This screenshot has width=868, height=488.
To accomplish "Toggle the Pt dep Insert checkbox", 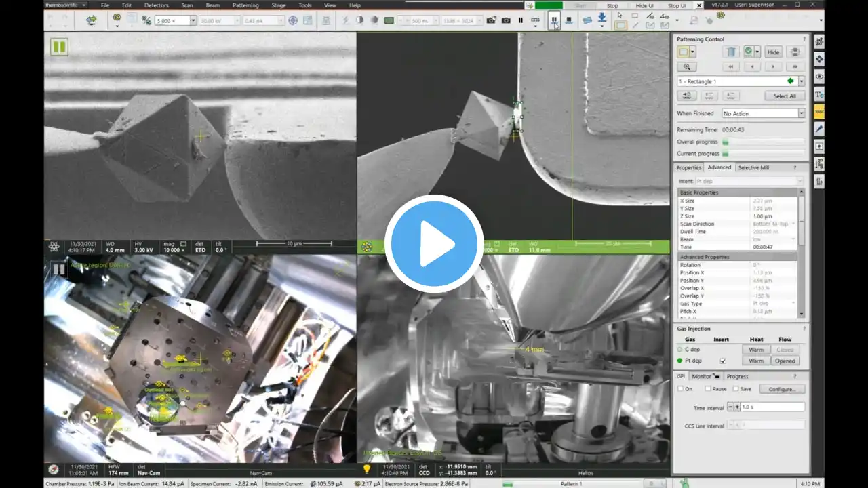I will click(x=722, y=361).
